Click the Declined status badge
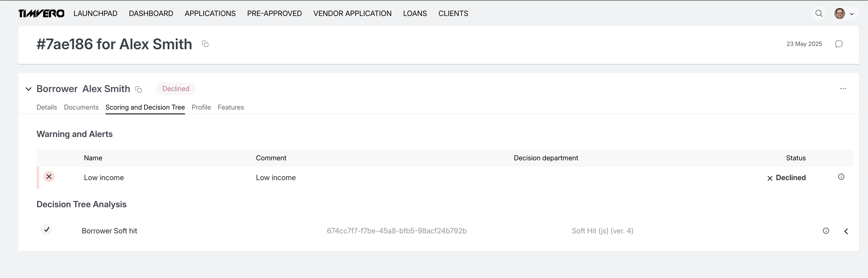868x278 pixels. click(x=176, y=89)
